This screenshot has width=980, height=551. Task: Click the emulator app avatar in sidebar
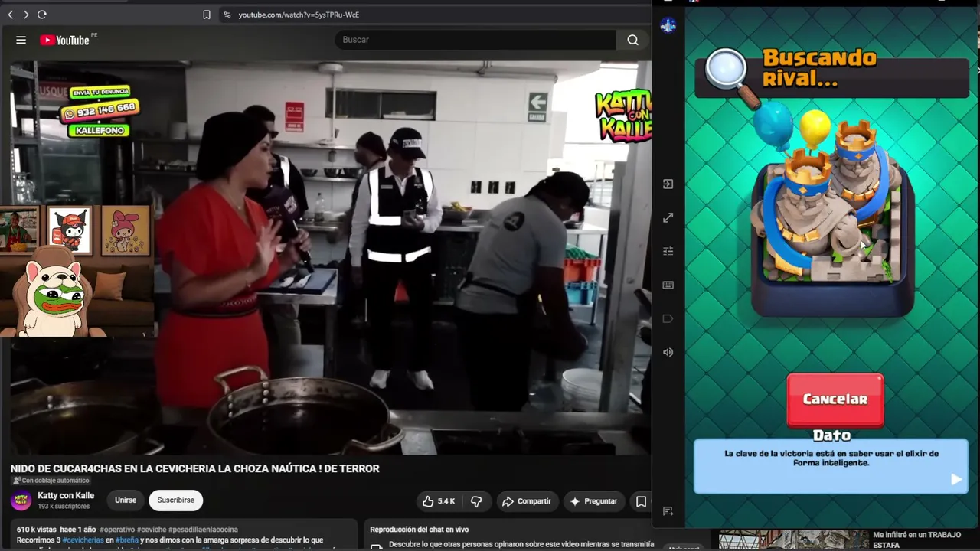tap(668, 26)
